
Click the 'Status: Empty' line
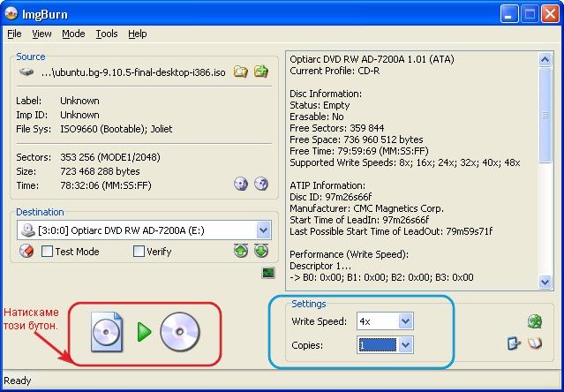[320, 105]
